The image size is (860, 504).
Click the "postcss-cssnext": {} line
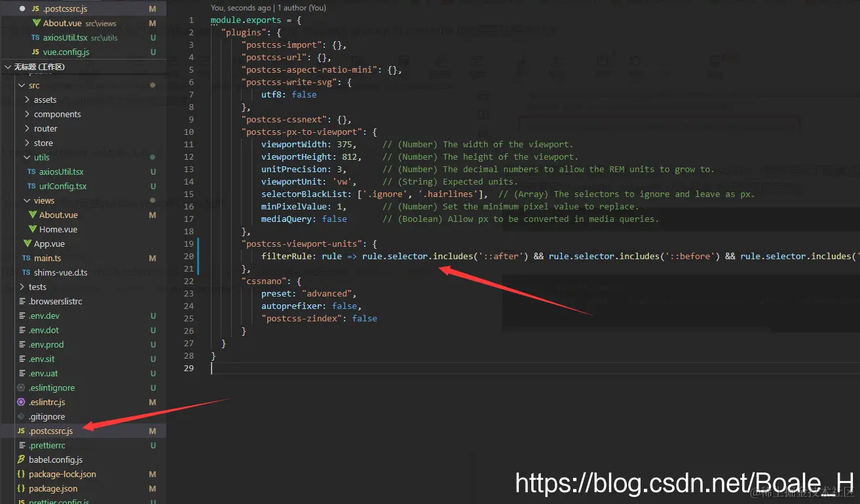pyautogui.click(x=297, y=119)
